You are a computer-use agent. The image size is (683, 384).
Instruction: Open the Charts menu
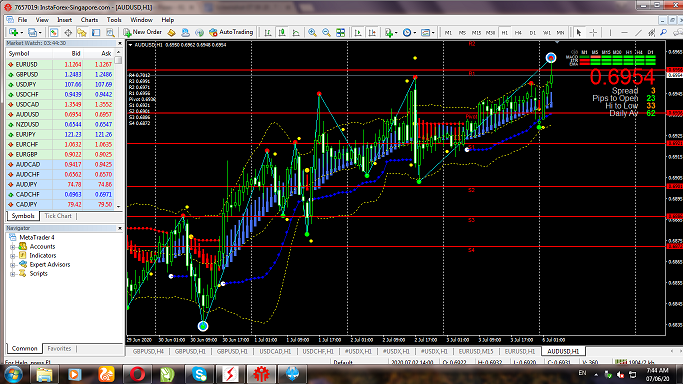(89, 20)
